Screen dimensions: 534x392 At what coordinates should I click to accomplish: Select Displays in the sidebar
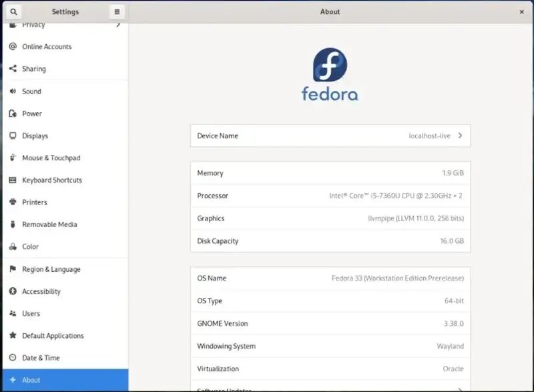click(65, 136)
